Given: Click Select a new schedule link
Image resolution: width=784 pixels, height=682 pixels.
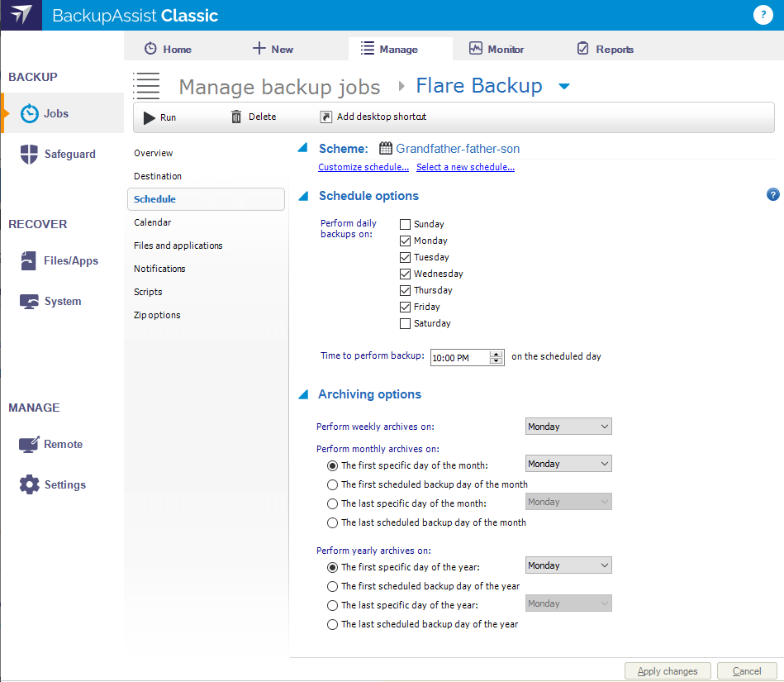Looking at the screenshot, I should pyautogui.click(x=465, y=167).
